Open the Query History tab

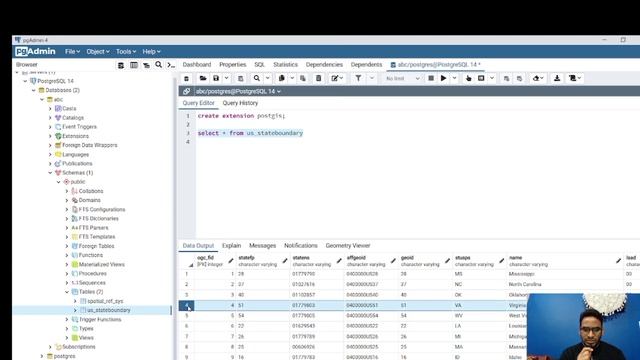[240, 103]
